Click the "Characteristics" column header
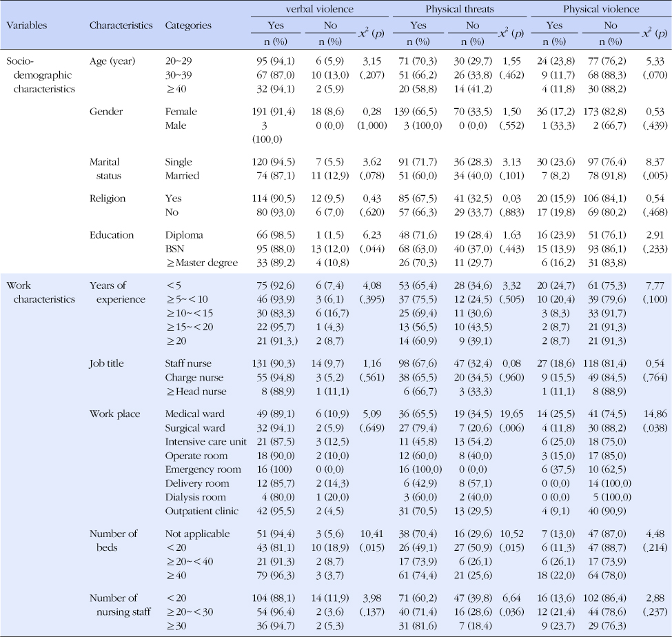 (x=121, y=26)
